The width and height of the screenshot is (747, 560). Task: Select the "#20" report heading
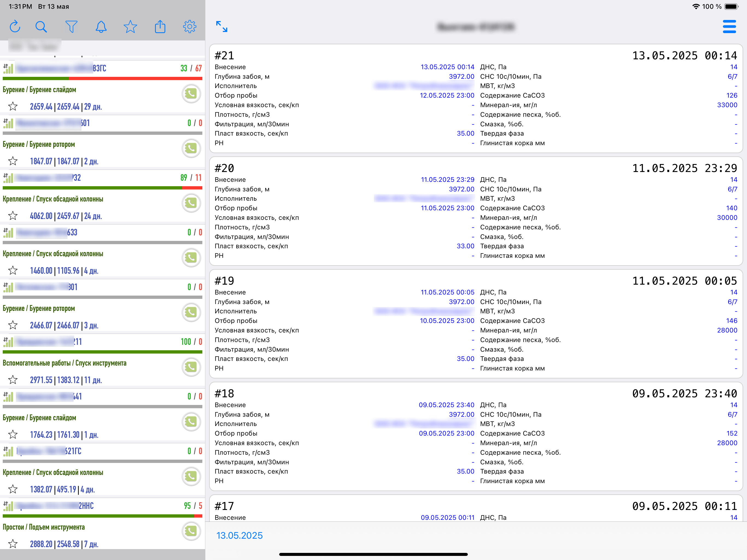pyautogui.click(x=224, y=168)
